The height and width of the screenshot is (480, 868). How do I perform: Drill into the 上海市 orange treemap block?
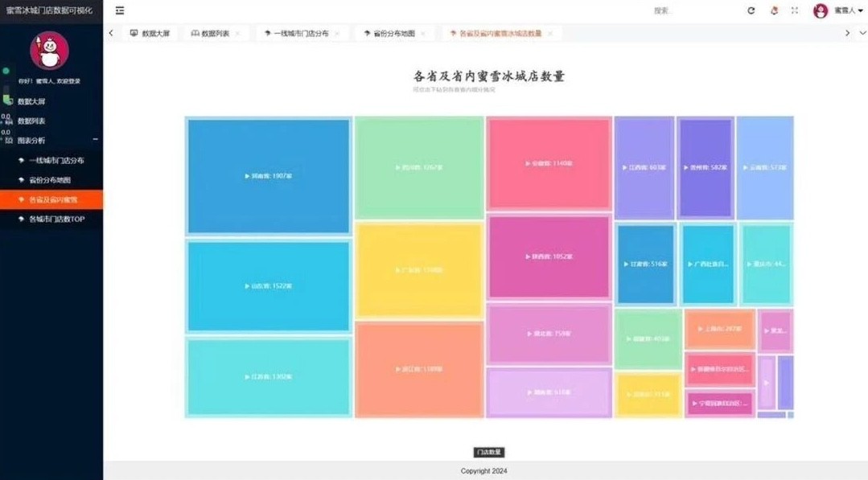click(x=720, y=329)
